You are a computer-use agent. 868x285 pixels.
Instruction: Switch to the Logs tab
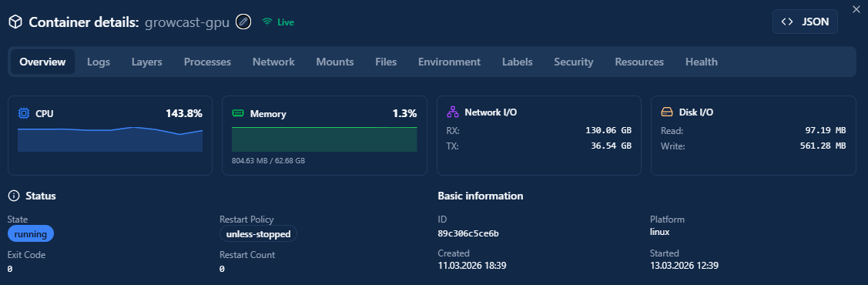click(x=99, y=62)
